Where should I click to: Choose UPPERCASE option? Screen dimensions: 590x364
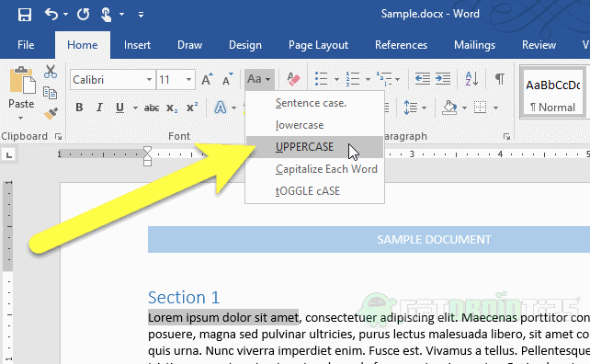(314, 147)
